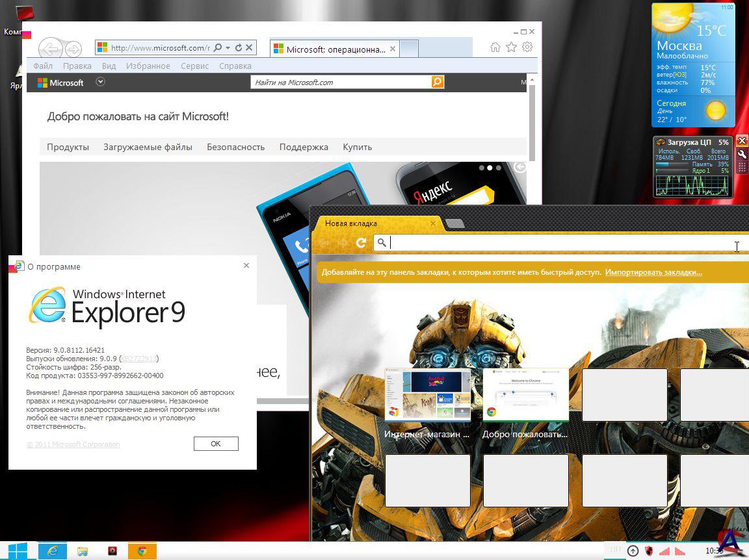Click the Windows Start button
The height and width of the screenshot is (560, 749).
pos(18,551)
